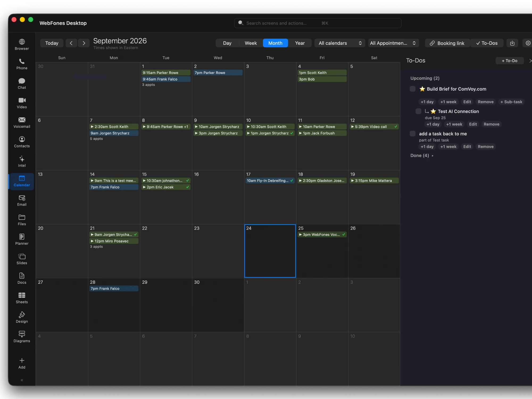This screenshot has width=532, height=399.
Task: Expand 3 appts on September 1
Action: [148, 85]
